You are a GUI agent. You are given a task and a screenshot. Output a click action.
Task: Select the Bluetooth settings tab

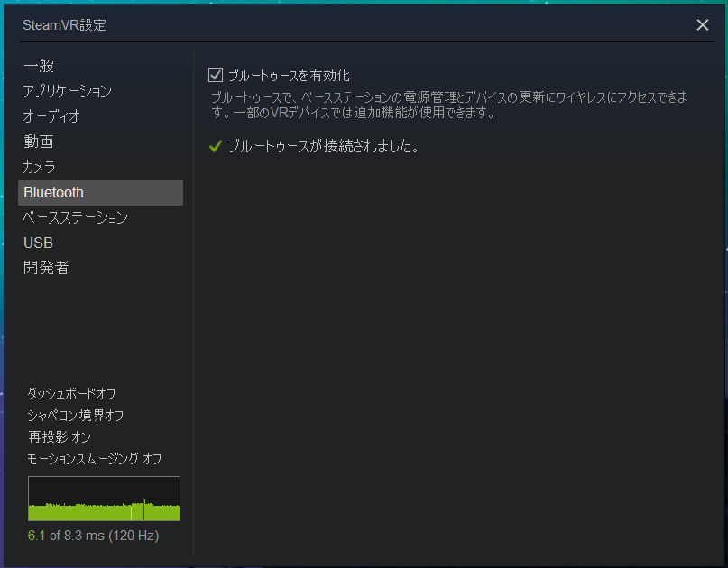click(x=100, y=193)
